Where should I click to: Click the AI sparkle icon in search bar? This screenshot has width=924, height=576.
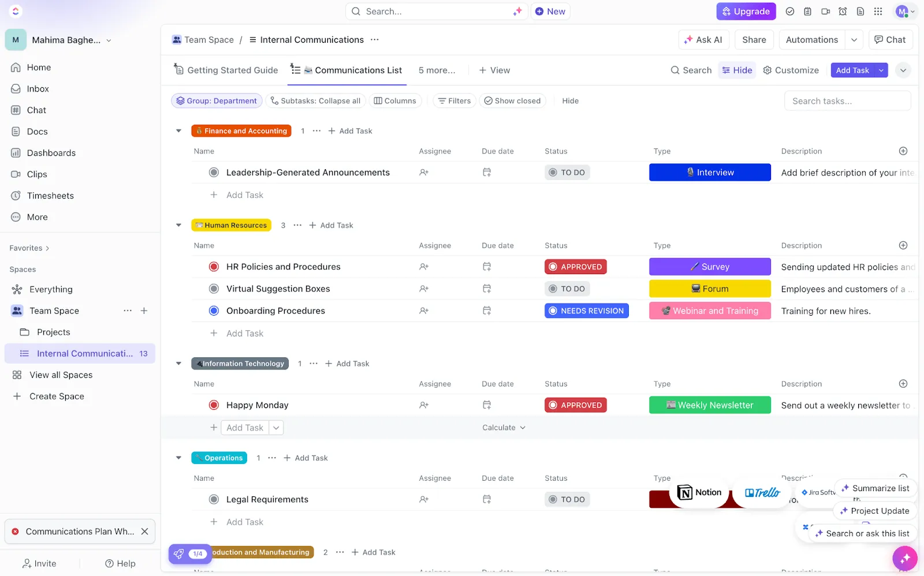coord(517,12)
